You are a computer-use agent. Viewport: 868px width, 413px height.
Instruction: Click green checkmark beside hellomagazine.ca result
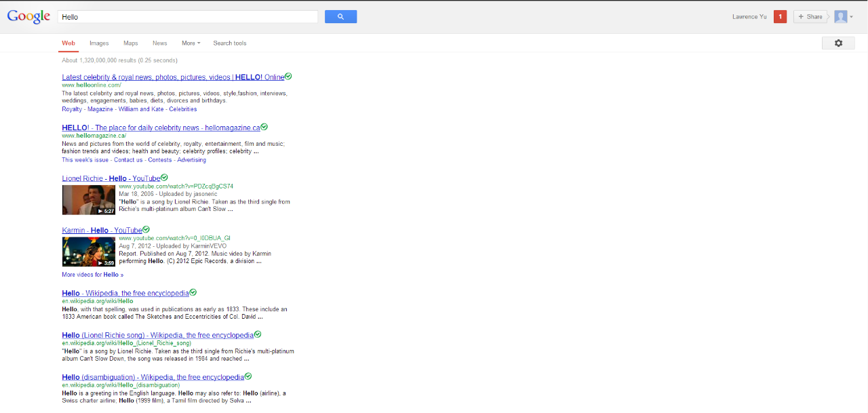tap(264, 127)
